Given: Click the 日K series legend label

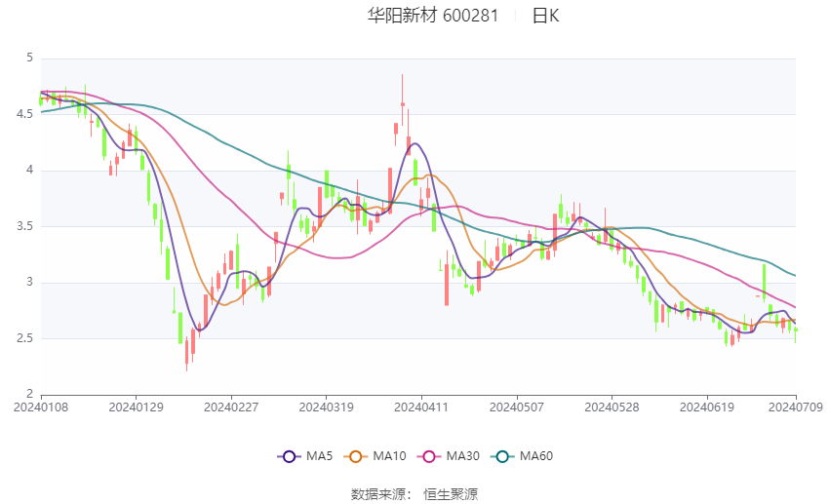Looking at the screenshot, I should pos(545,16).
